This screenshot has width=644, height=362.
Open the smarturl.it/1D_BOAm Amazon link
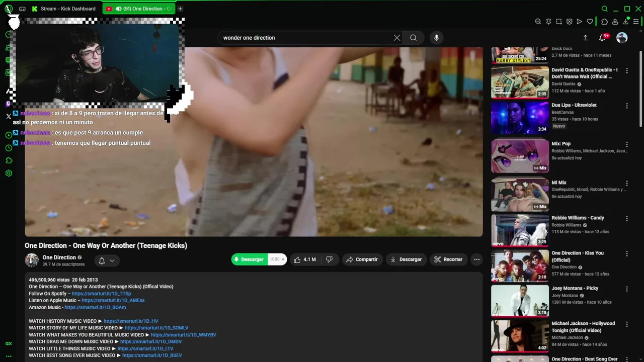(x=95, y=307)
